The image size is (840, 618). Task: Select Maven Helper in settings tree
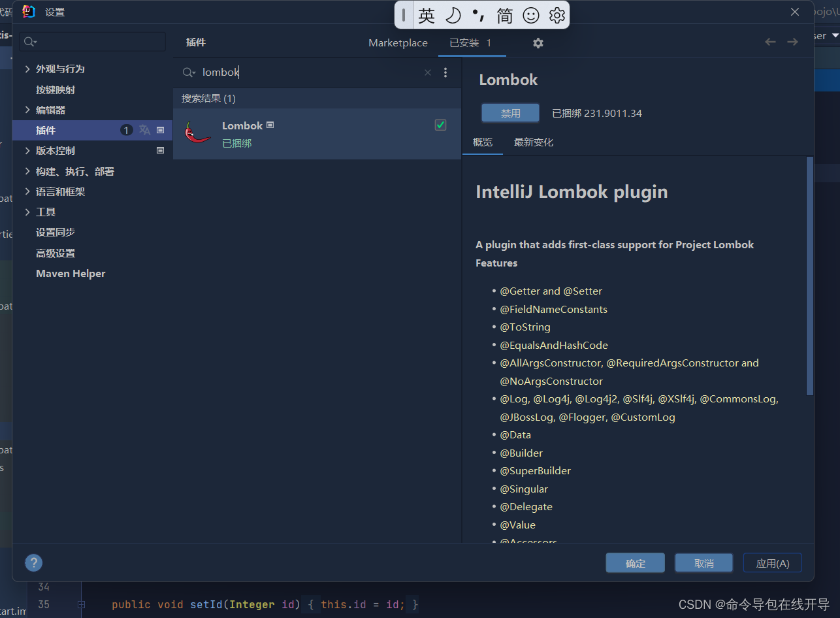71,273
